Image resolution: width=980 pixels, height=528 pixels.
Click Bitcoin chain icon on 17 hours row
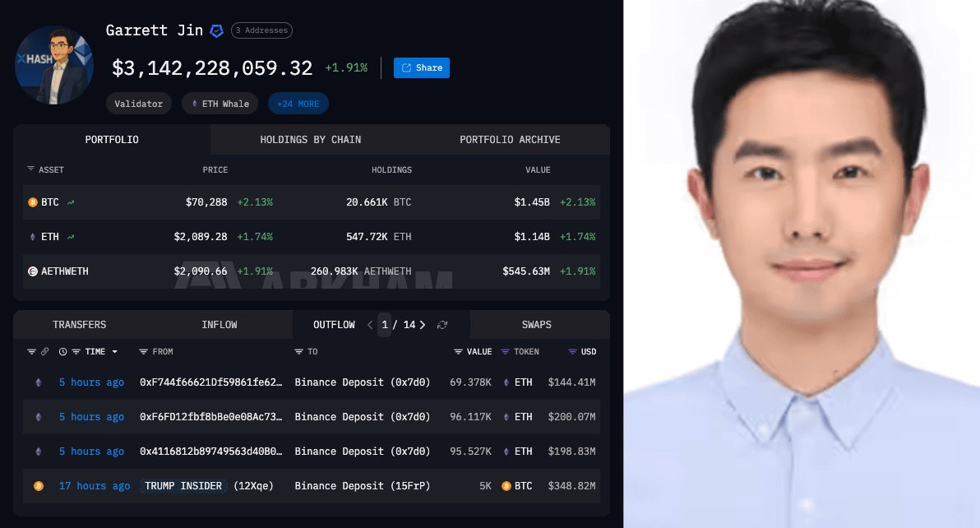tap(39, 486)
